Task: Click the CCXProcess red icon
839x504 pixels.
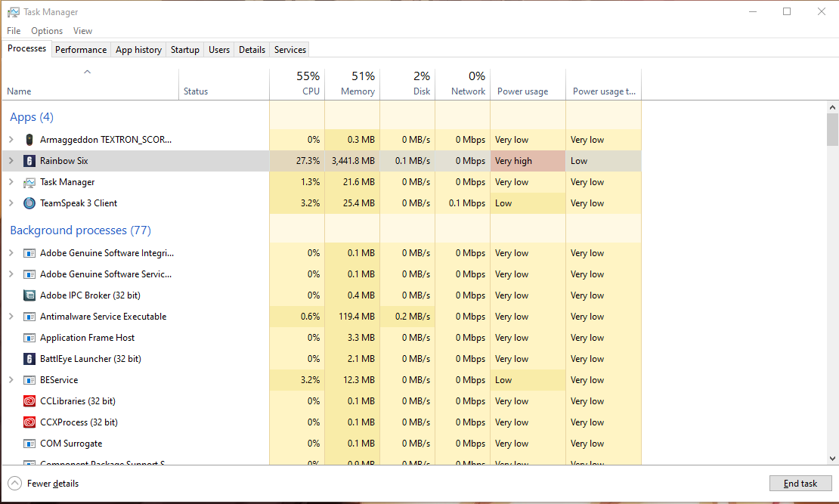Action: click(x=29, y=422)
